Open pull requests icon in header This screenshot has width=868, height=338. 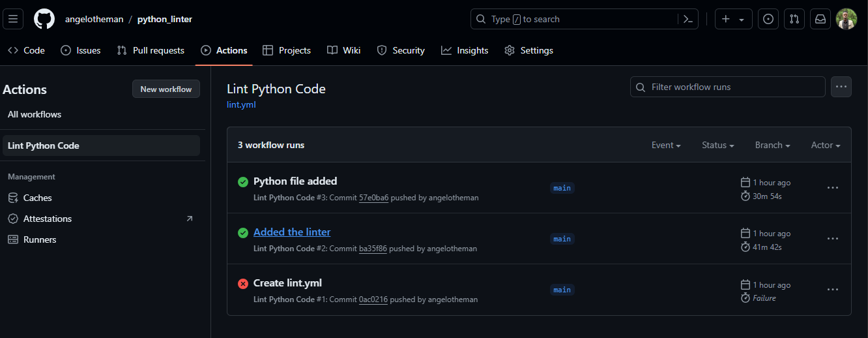point(794,20)
